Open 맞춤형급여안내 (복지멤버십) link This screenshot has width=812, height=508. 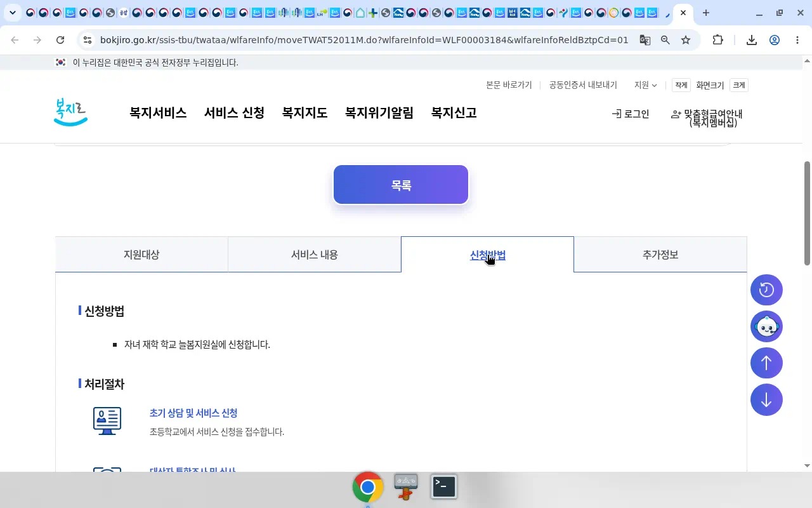coord(707,118)
